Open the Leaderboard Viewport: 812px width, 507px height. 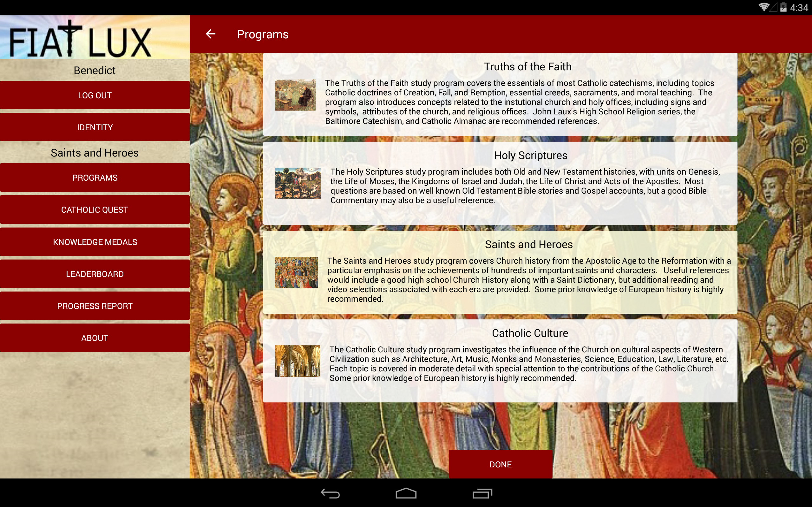tap(95, 274)
